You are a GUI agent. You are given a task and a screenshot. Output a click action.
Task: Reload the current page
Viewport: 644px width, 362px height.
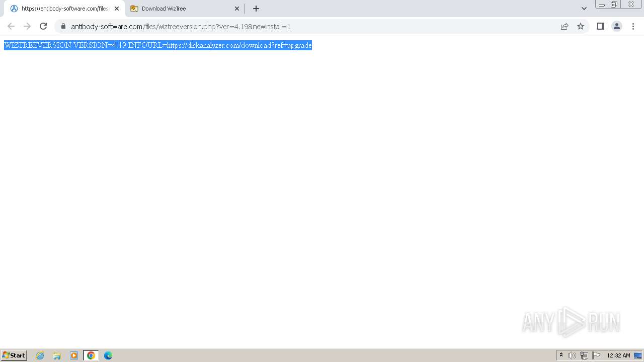point(43,26)
